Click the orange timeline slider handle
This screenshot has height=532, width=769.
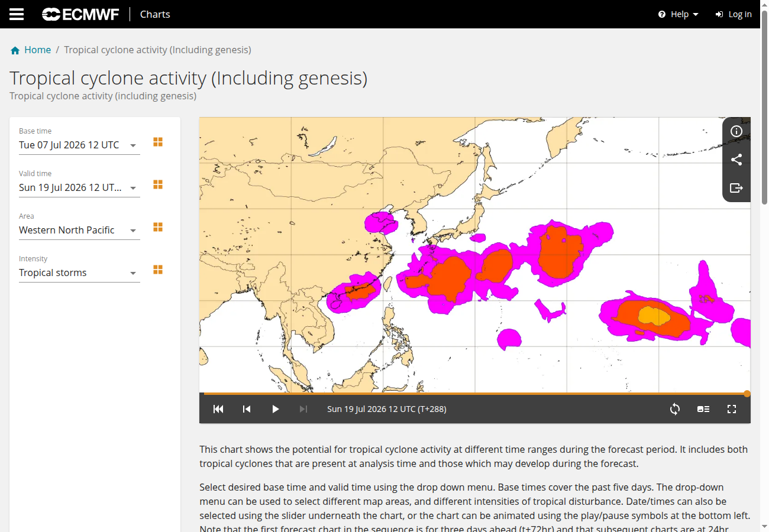pos(747,394)
